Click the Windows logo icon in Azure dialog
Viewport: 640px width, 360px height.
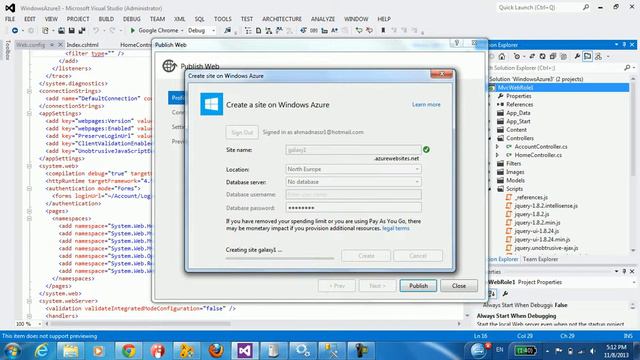pos(211,104)
